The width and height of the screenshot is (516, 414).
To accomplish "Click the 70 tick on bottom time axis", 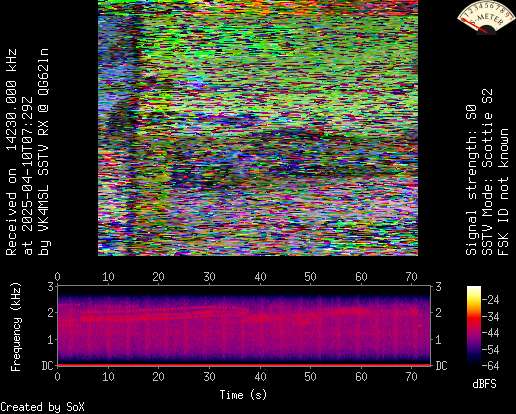I will point(411,377).
